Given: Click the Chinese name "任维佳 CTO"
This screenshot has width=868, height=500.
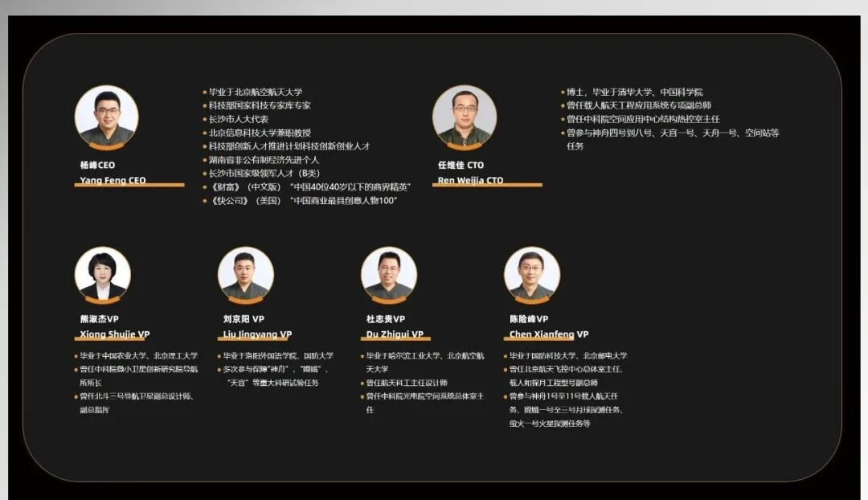Looking at the screenshot, I should (x=461, y=165).
